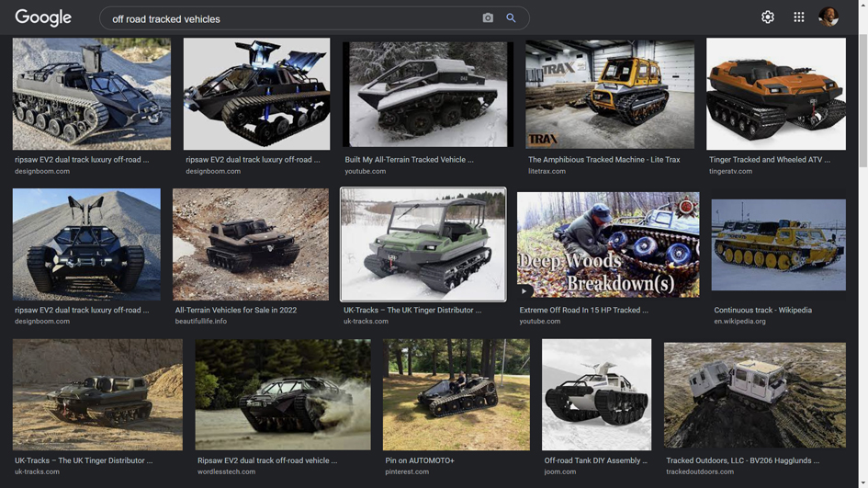The image size is (868, 488).
Task: Open 'Ripsaw EV2 dual track off-road vehicle' link
Action: point(266,460)
